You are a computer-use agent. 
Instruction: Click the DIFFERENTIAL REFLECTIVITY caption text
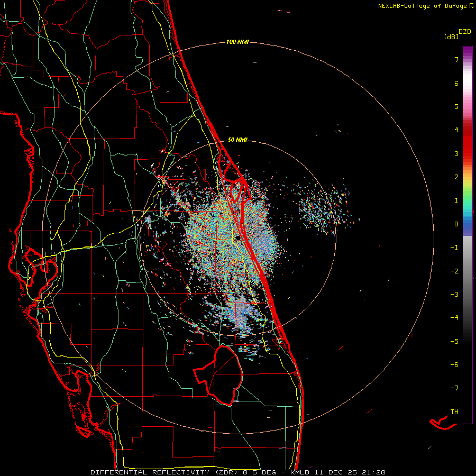tap(150, 472)
